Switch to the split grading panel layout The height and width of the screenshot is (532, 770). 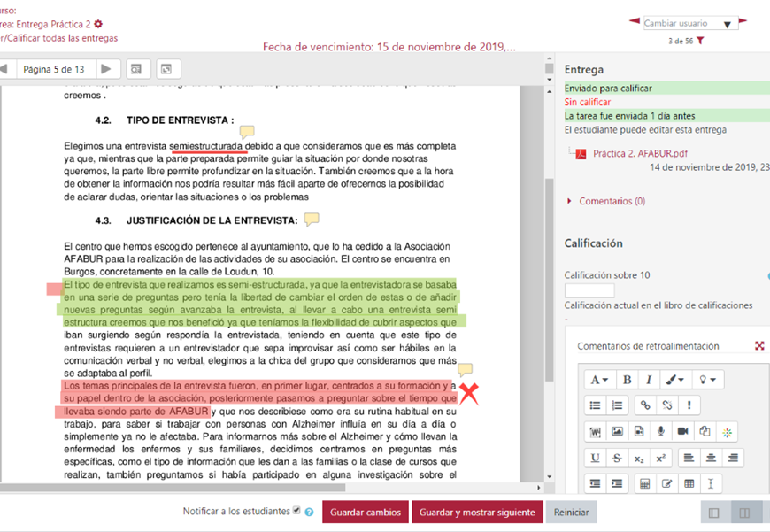point(745,513)
